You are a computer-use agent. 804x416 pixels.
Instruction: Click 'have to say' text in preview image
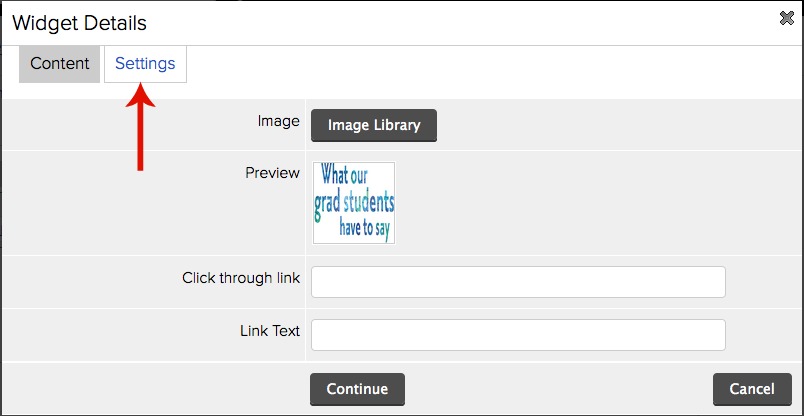coord(365,229)
